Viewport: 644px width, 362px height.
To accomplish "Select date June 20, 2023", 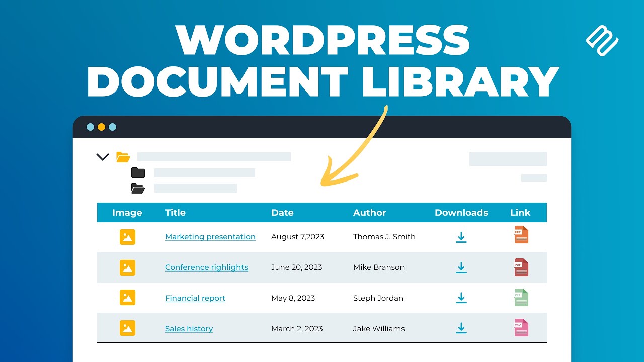I will (297, 267).
